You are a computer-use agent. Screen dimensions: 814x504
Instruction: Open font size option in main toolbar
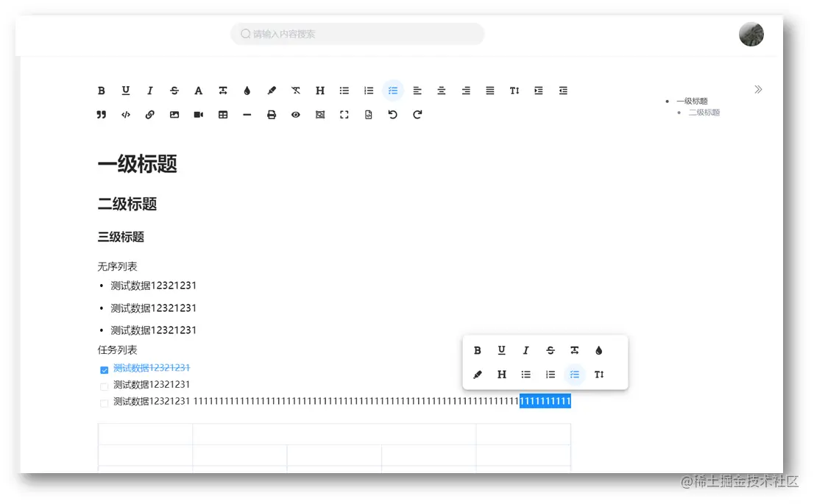(x=223, y=90)
